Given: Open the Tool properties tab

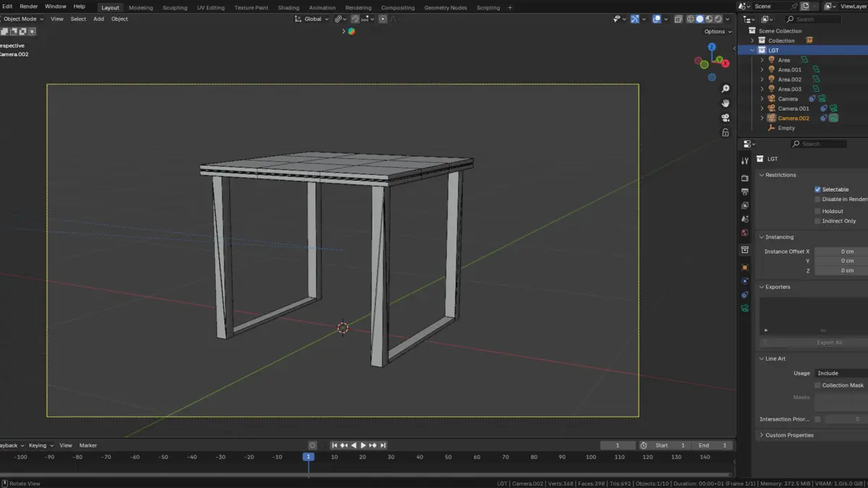Looking at the screenshot, I should point(745,160).
